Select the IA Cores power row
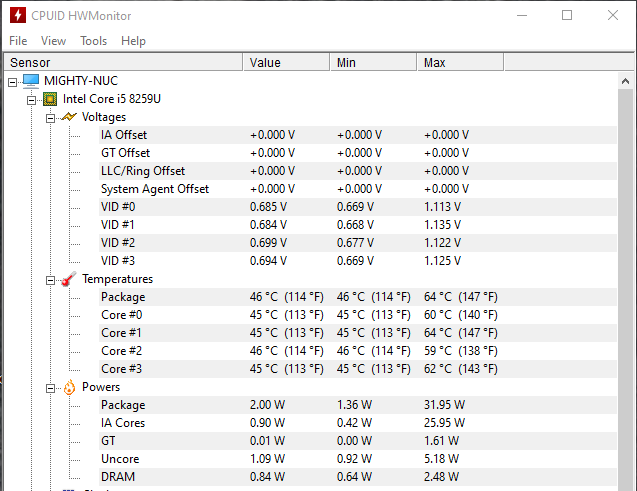The height and width of the screenshot is (491, 637). 358,423
